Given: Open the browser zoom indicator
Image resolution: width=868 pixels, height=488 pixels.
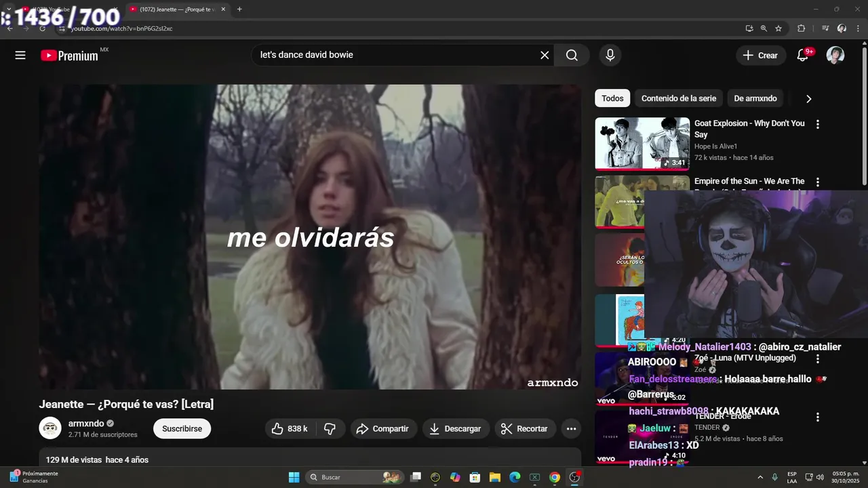Looking at the screenshot, I should (764, 28).
